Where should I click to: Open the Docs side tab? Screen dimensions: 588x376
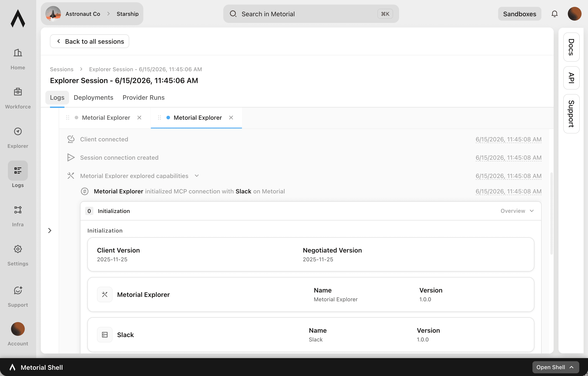pyautogui.click(x=571, y=47)
